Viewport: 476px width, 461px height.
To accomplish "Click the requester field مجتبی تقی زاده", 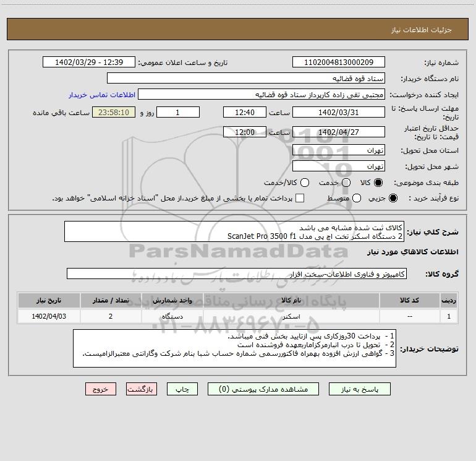I will point(261,94).
